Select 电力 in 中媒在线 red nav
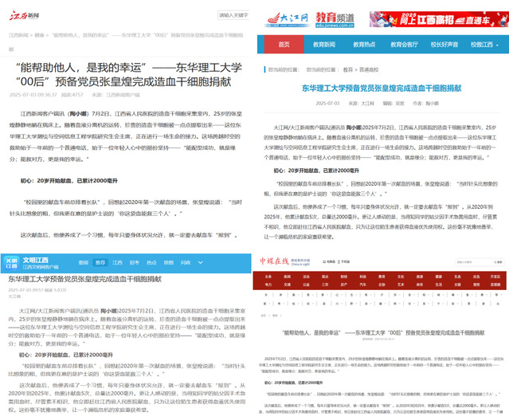The height and width of the screenshot is (420, 509). (268, 285)
